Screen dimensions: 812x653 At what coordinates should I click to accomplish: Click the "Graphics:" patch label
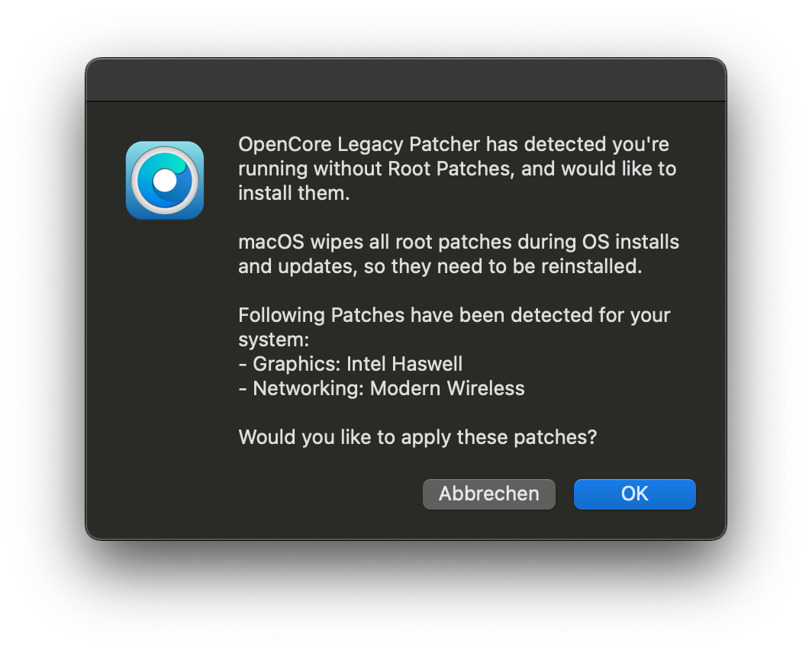pos(297,364)
